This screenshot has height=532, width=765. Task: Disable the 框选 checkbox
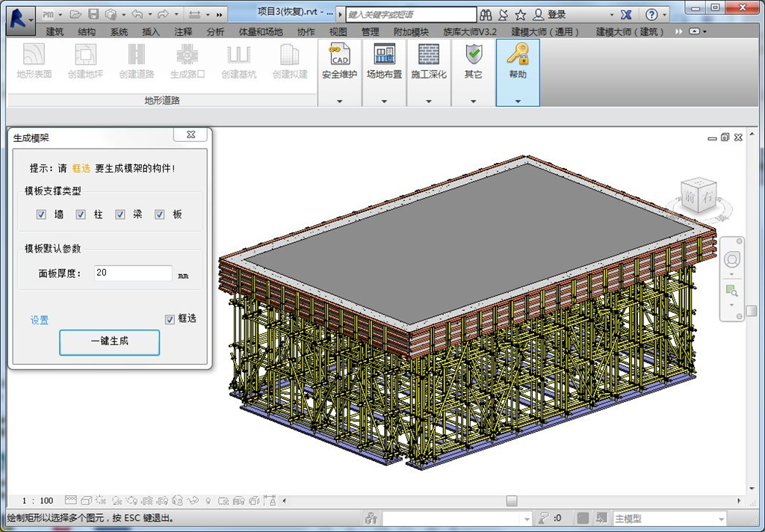click(170, 319)
